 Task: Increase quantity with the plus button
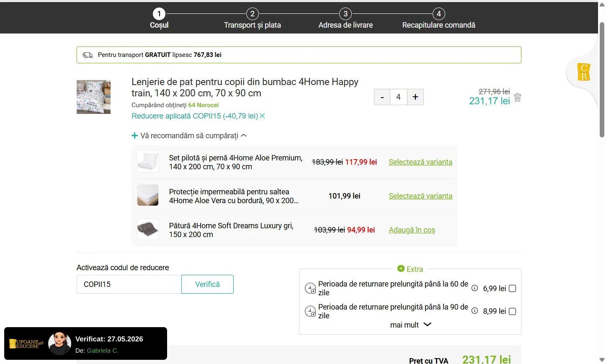point(415,97)
